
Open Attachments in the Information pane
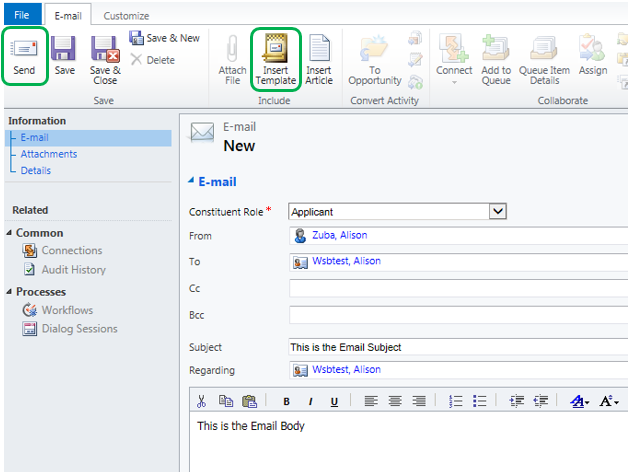(49, 154)
